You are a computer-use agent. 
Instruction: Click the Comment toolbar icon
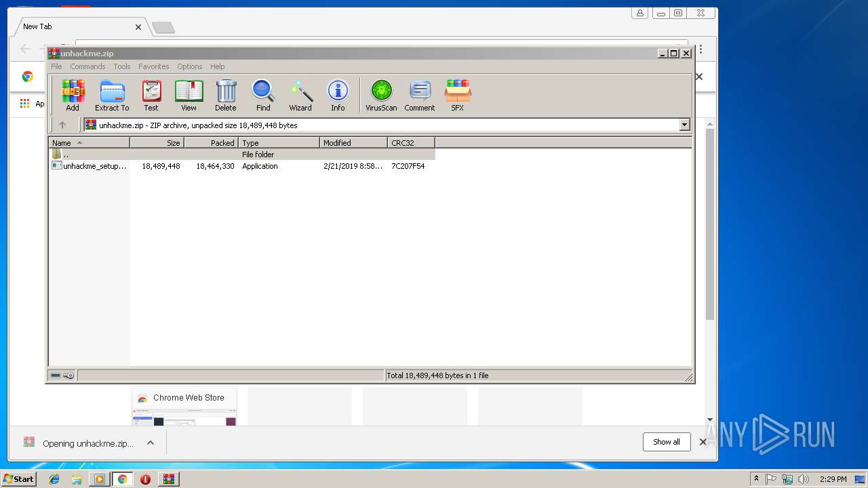coord(420,96)
